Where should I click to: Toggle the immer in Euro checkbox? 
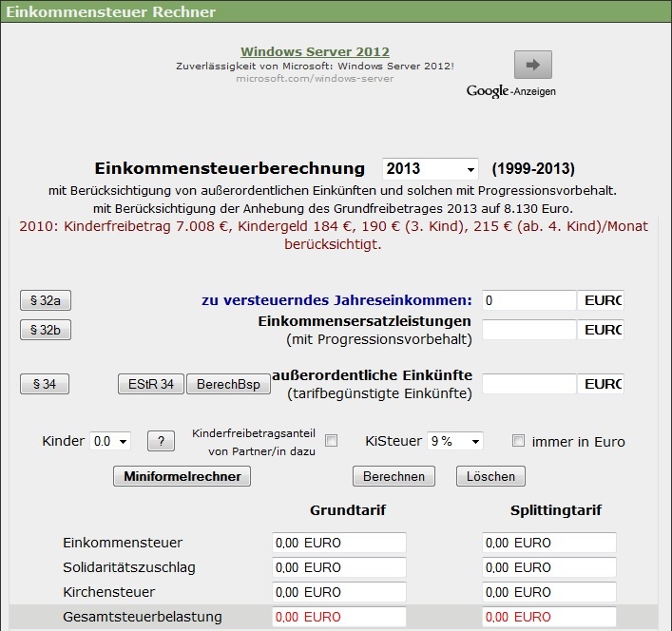point(519,440)
